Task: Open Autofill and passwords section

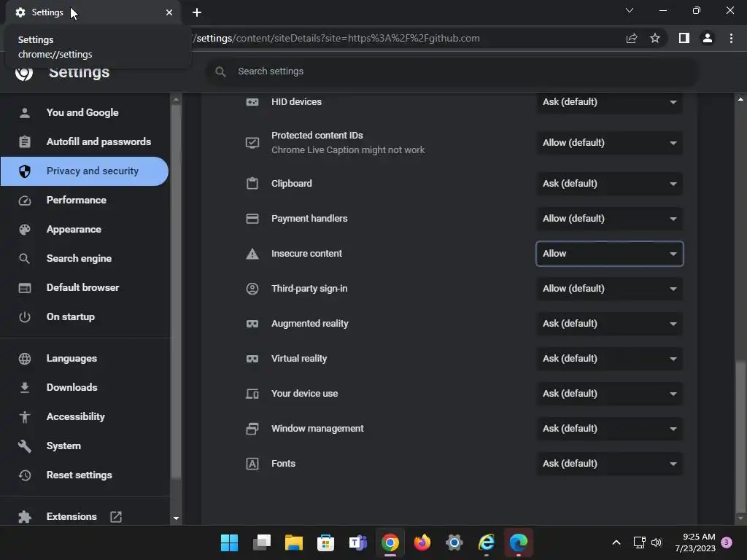Action: tap(85, 142)
